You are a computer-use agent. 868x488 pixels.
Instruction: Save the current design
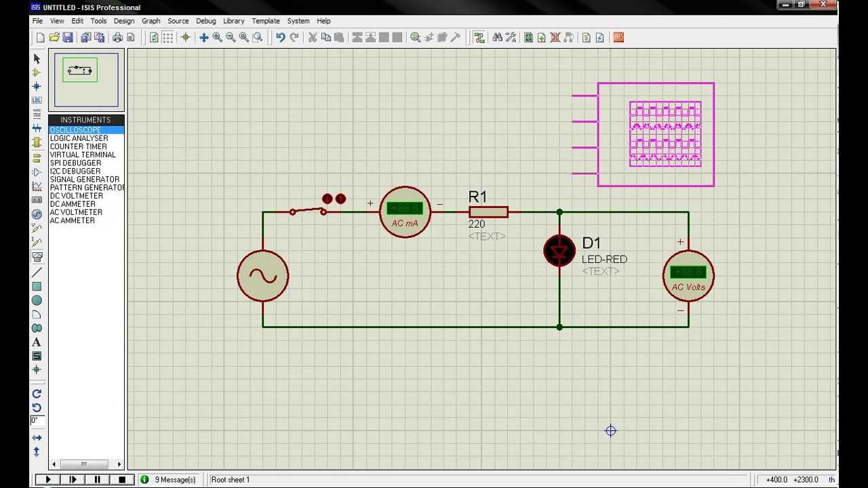click(x=67, y=37)
